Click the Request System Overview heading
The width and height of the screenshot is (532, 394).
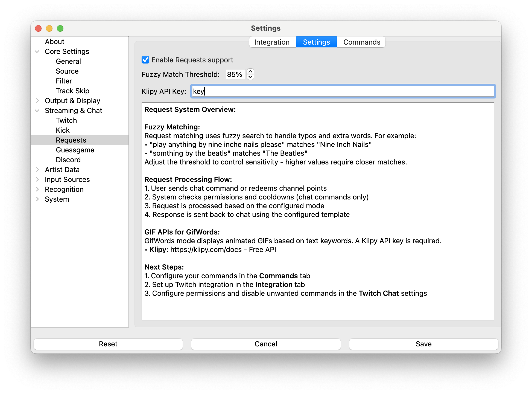coord(190,109)
